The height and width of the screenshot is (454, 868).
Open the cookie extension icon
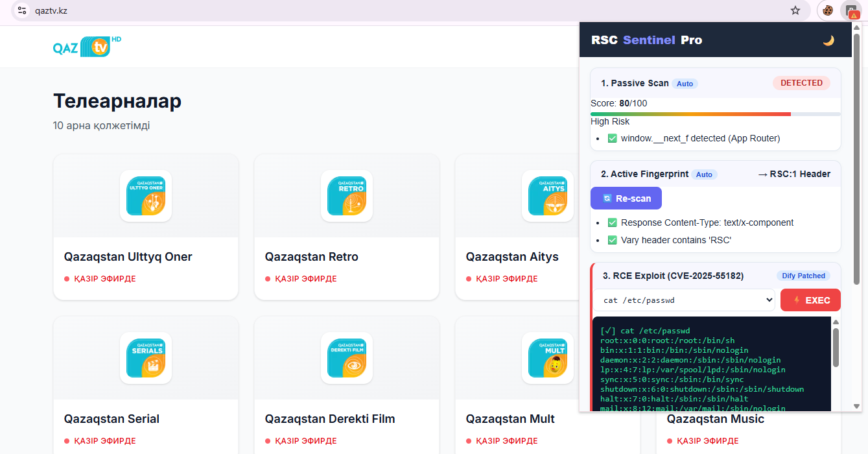[x=828, y=10]
